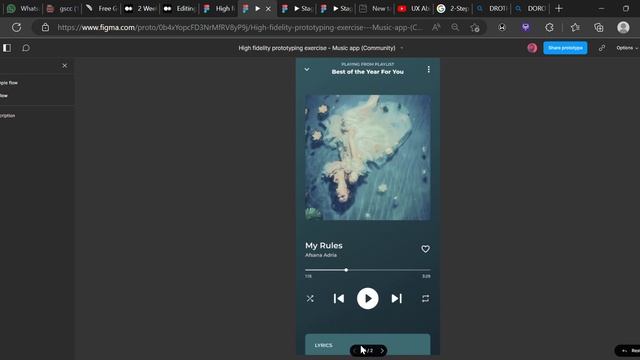Click the Best of the Year For You playlist title

tap(367, 72)
